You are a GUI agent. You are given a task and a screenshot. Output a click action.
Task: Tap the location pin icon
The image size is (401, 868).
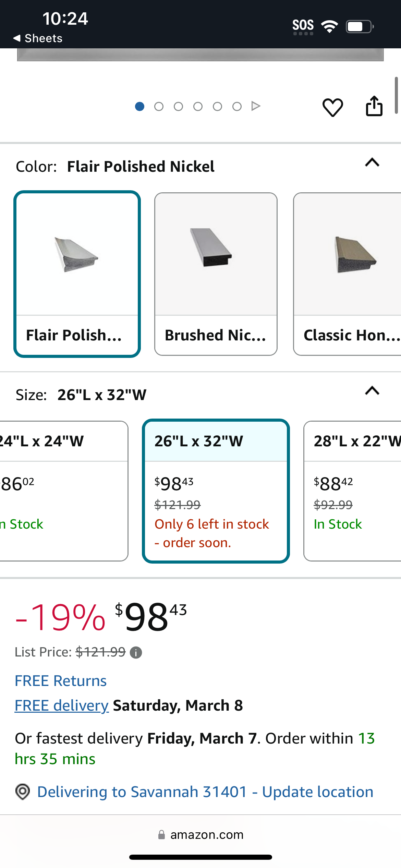coord(23,792)
